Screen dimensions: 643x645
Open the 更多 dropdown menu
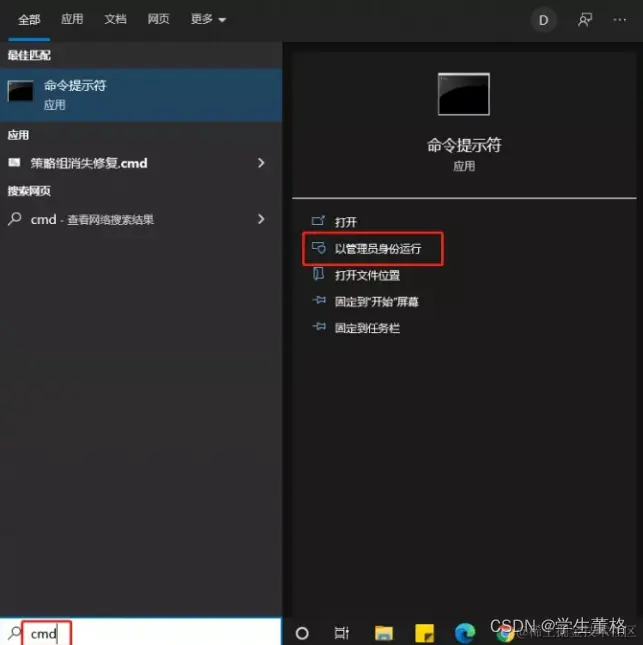[208, 19]
